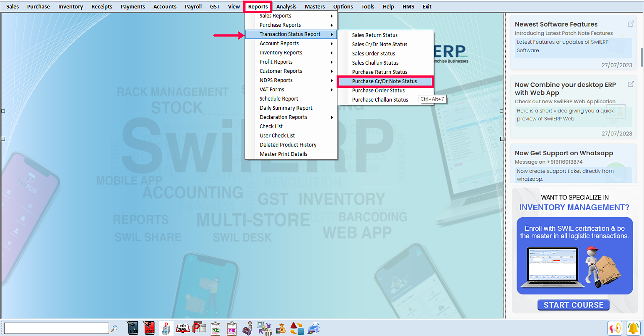Expand the Sales Reports submenu
The image size is (644, 336).
pyautogui.click(x=291, y=16)
